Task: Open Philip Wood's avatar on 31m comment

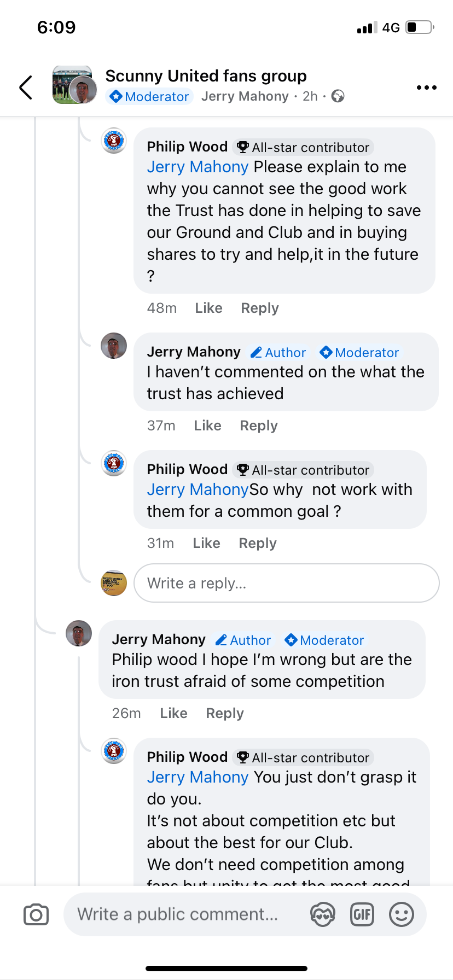Action: 114,463
